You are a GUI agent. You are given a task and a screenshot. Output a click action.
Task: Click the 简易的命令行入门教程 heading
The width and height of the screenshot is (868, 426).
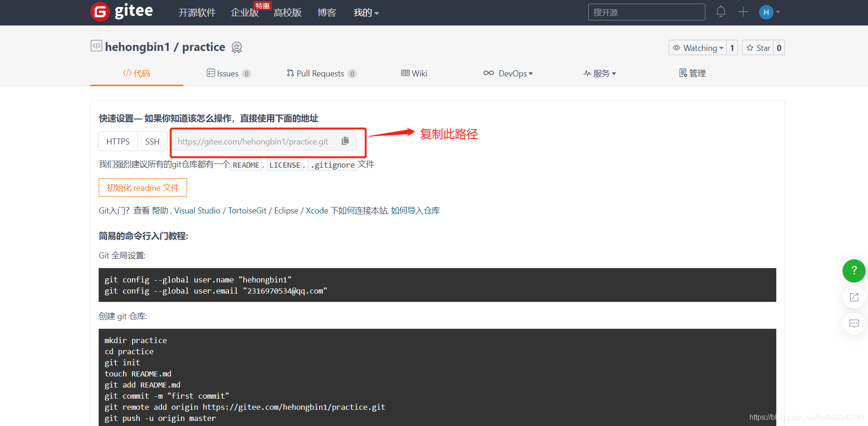(144, 236)
